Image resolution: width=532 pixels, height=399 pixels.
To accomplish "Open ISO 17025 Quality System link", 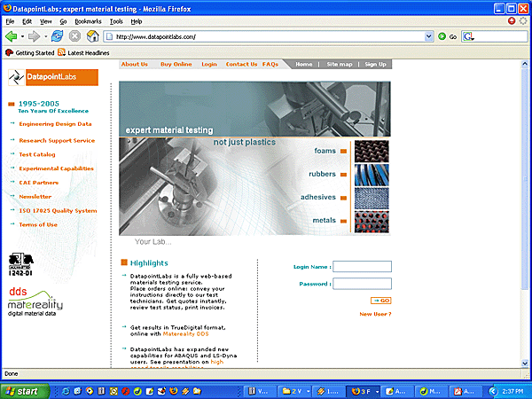I will click(58, 211).
